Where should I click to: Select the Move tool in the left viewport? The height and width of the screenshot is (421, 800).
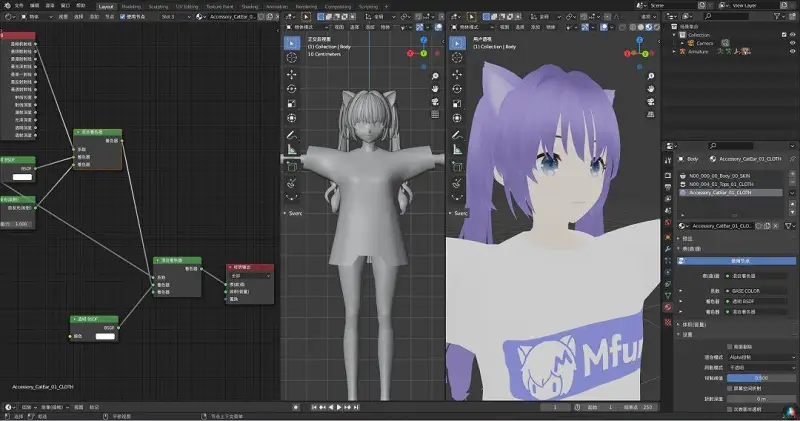(x=292, y=75)
